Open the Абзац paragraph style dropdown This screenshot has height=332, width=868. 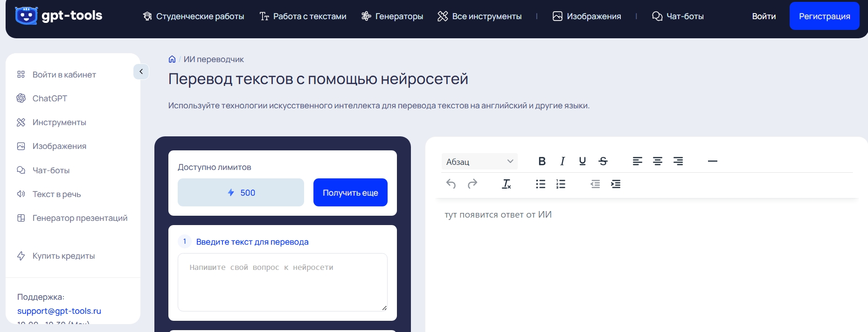pyautogui.click(x=479, y=162)
